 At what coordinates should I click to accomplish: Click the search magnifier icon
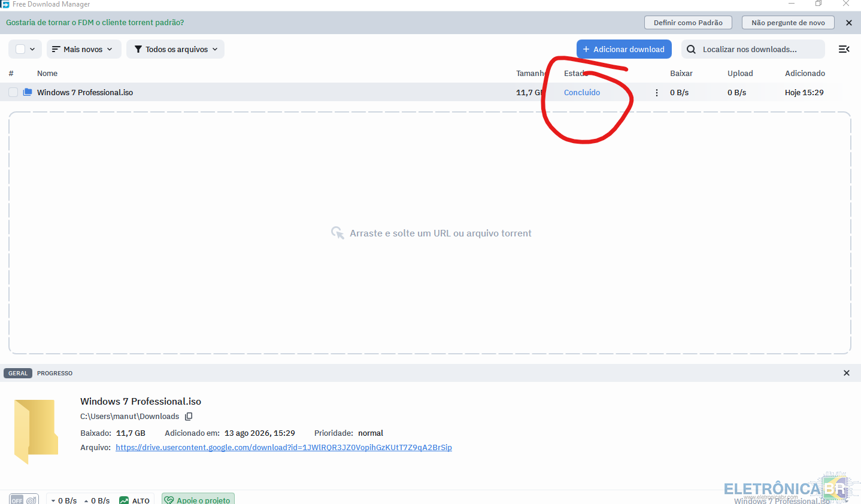click(x=691, y=49)
